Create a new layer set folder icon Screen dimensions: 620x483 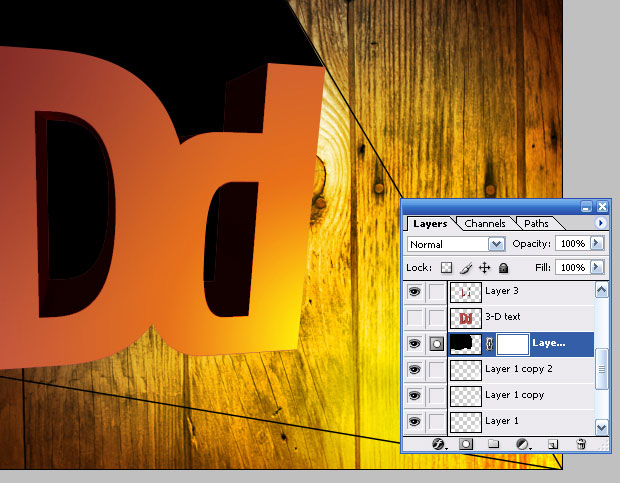click(x=493, y=444)
